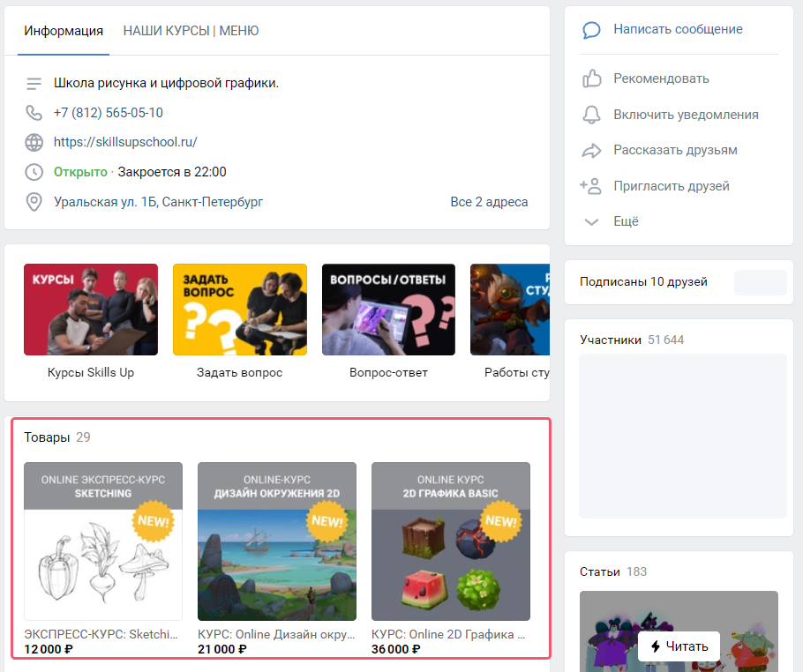
Task: Click the thumbs-up Recommend icon
Action: click(x=591, y=78)
